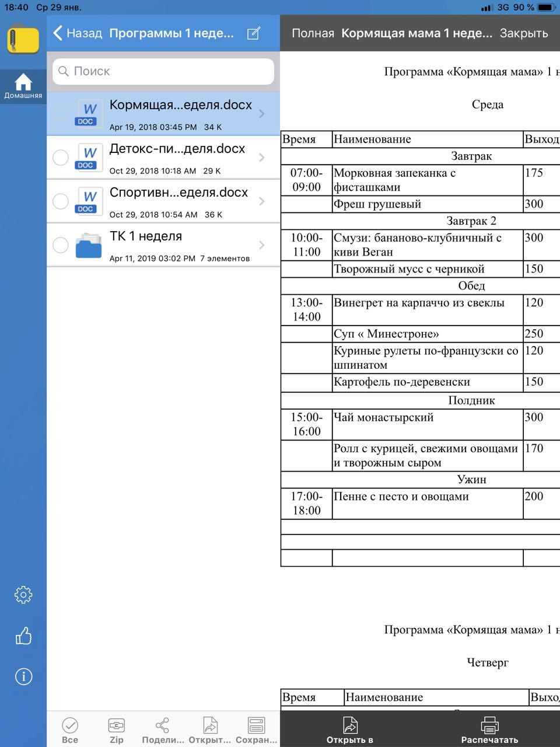Tap cell Морковная запеканка с фисташками
Image resolution: width=560 pixels, height=747 pixels.
[x=428, y=180]
